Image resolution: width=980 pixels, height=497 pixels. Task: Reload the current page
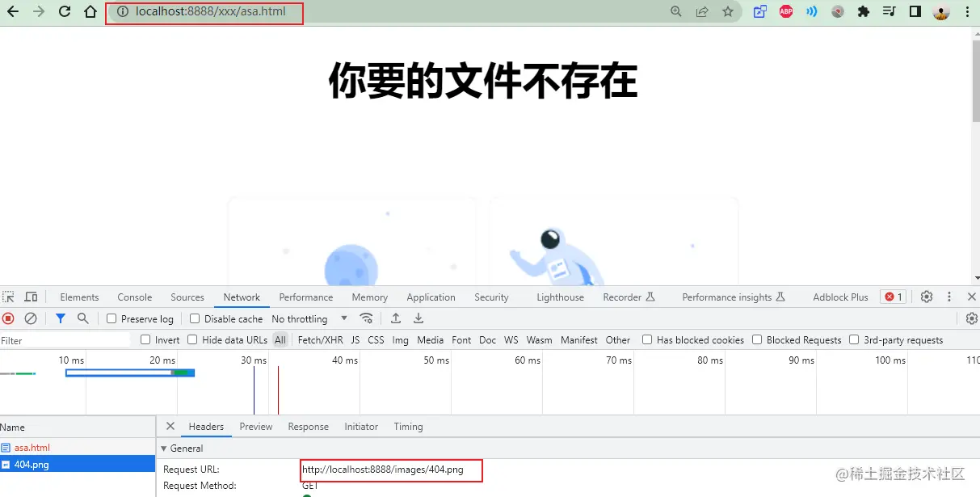pos(65,12)
